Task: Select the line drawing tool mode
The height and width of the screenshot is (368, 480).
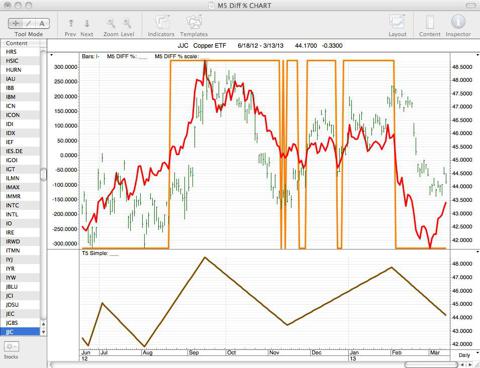Action: pos(29,23)
